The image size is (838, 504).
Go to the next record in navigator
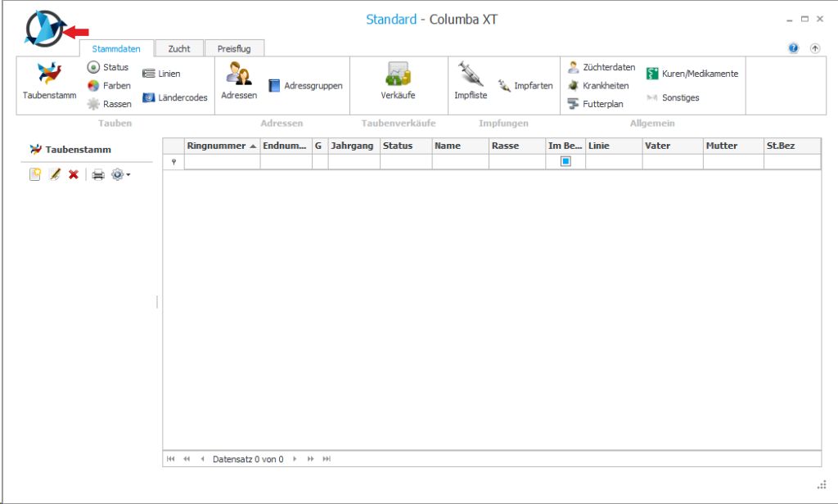click(295, 459)
